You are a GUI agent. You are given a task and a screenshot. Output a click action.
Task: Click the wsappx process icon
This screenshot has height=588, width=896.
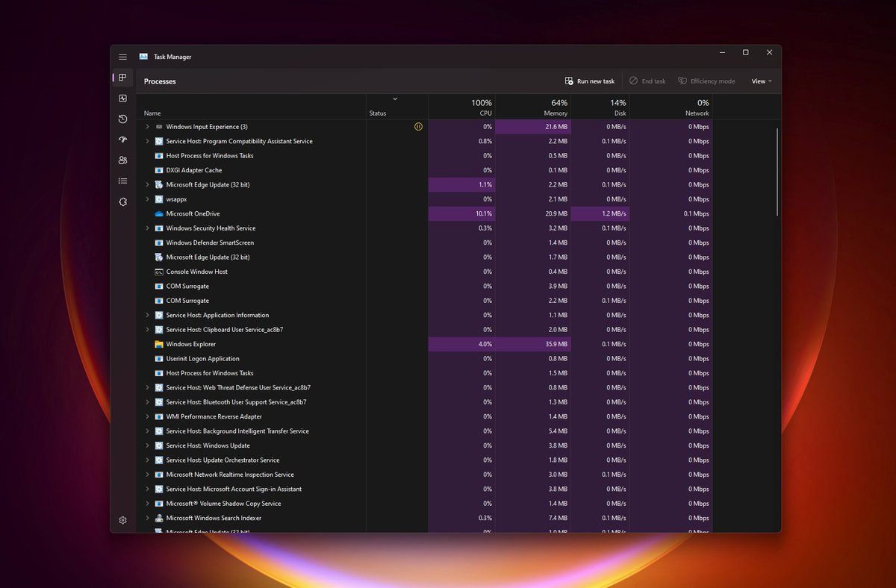coord(159,199)
